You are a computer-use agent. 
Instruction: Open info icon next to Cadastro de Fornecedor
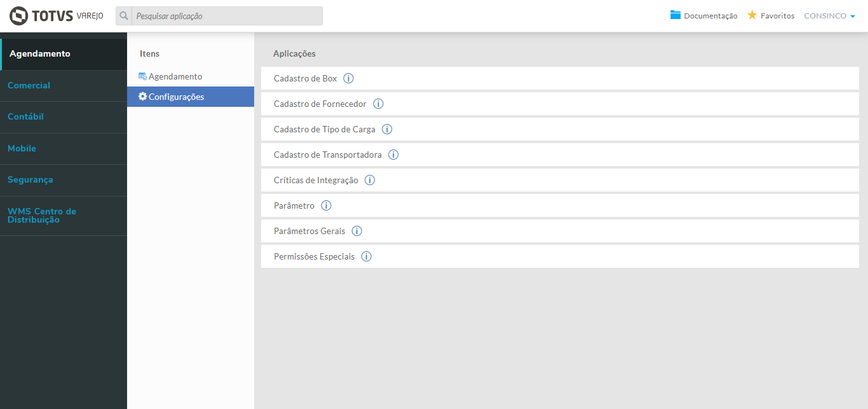[378, 104]
